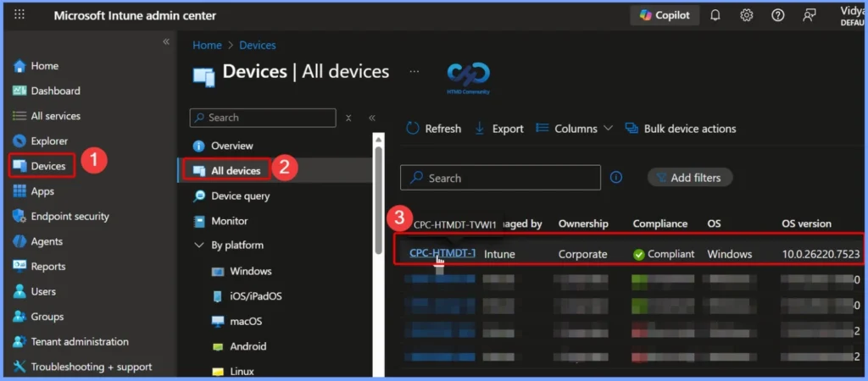Open the help question mark icon
The image size is (868, 381).
coord(778,15)
